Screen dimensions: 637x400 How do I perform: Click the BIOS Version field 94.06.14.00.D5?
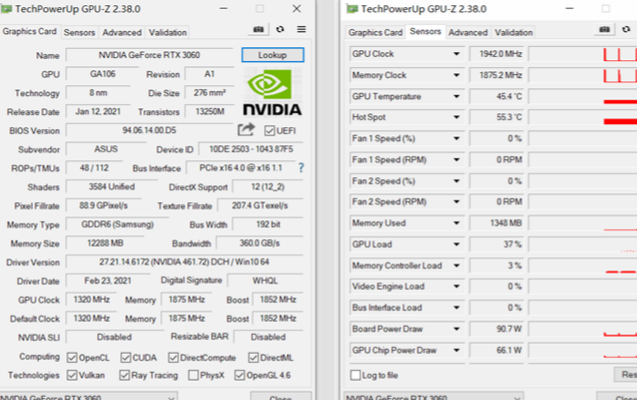pos(150,130)
